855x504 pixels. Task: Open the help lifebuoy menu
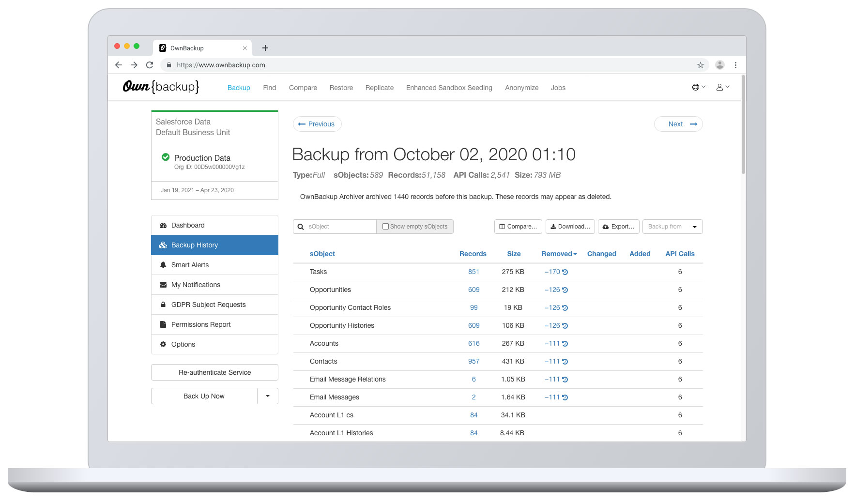pos(699,87)
